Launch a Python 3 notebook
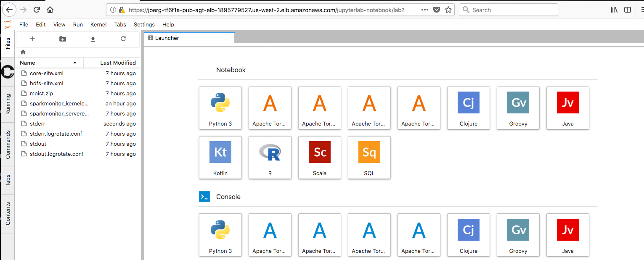The width and height of the screenshot is (644, 260). pyautogui.click(x=220, y=108)
